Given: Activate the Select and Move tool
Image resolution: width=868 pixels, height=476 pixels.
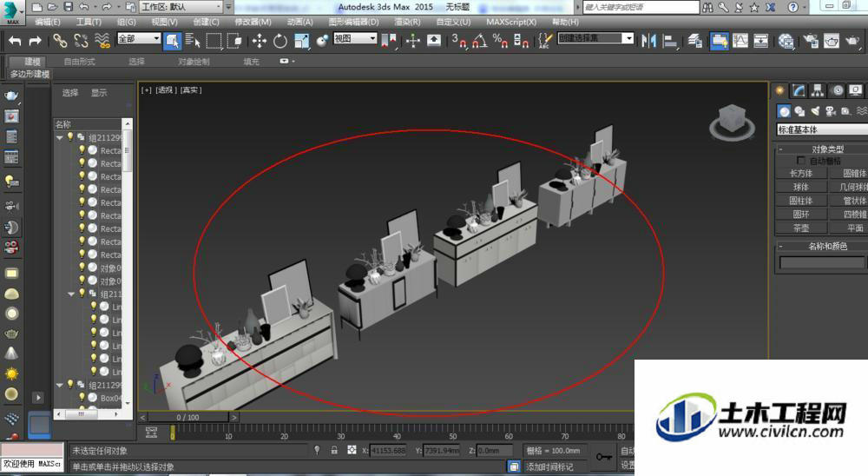Looking at the screenshot, I should pyautogui.click(x=259, y=41).
